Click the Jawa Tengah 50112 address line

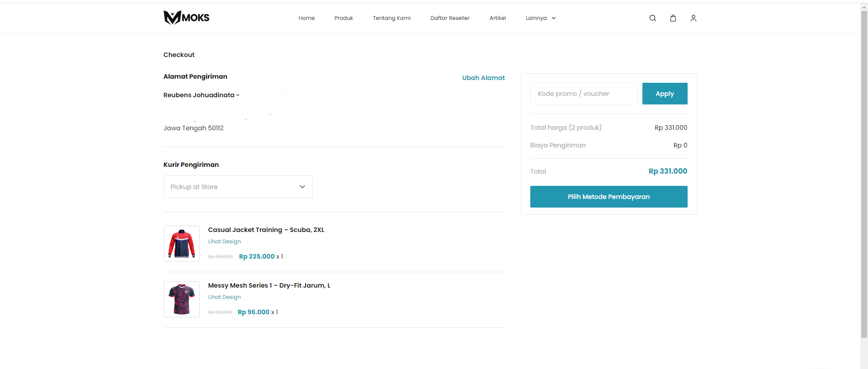coord(193,128)
